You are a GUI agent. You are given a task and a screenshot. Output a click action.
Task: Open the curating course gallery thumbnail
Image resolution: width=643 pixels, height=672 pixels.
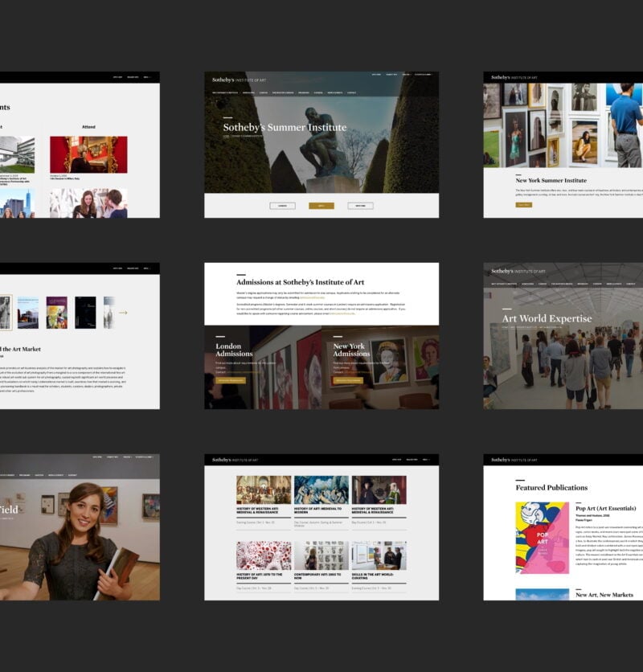tap(379, 555)
